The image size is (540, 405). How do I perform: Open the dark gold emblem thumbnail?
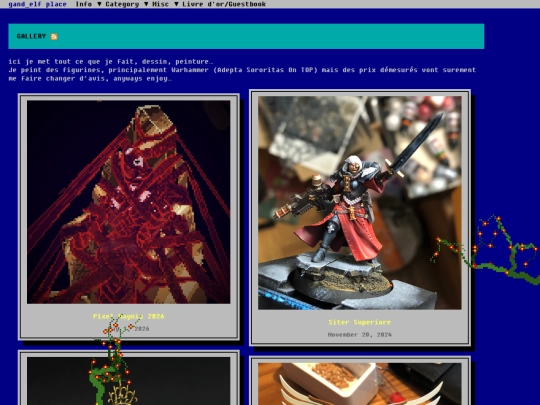coord(128,381)
